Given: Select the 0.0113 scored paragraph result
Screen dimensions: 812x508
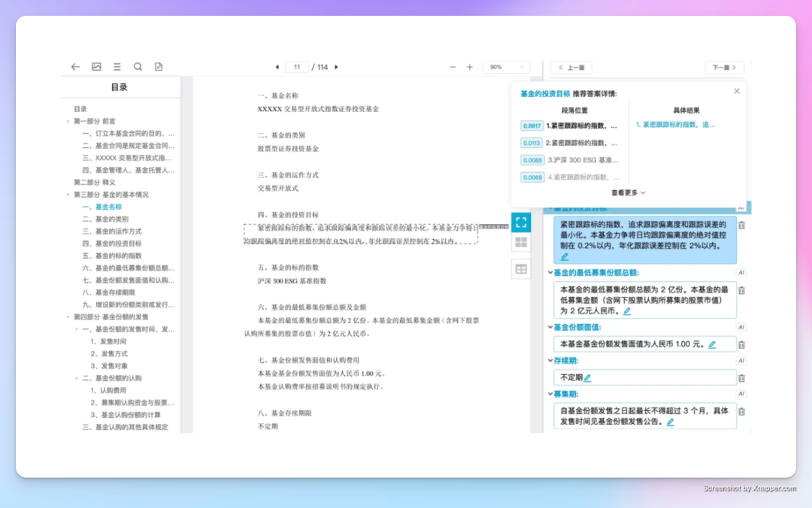Looking at the screenshot, I should [569, 143].
